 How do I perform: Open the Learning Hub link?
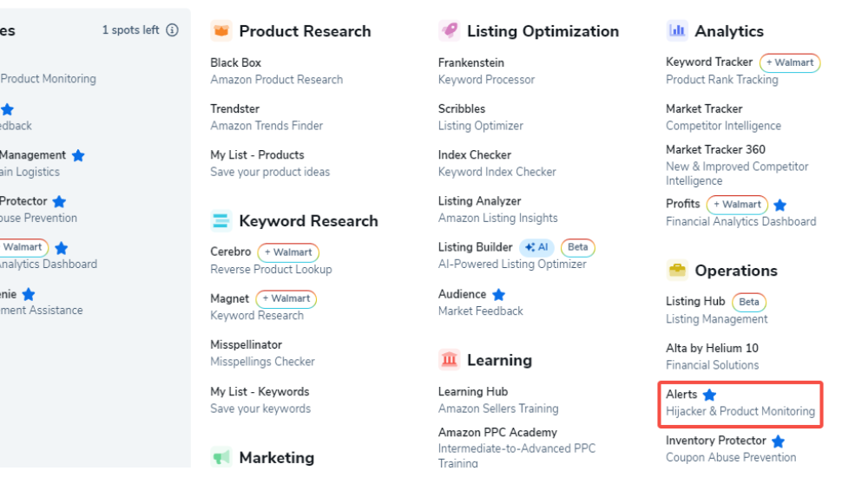(472, 391)
